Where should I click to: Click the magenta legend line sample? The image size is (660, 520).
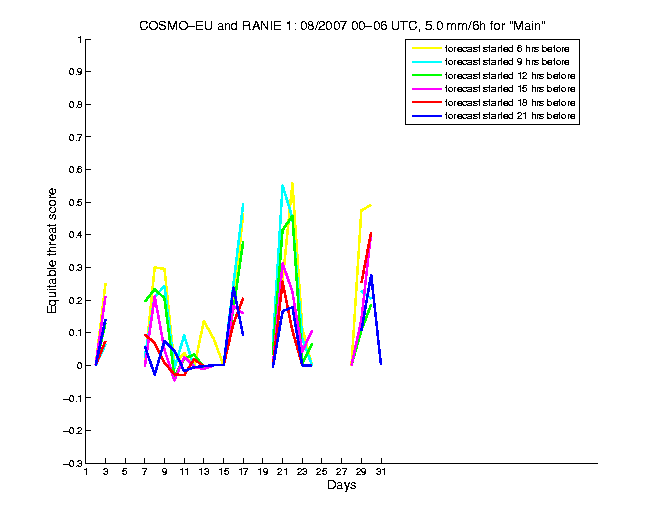427,89
